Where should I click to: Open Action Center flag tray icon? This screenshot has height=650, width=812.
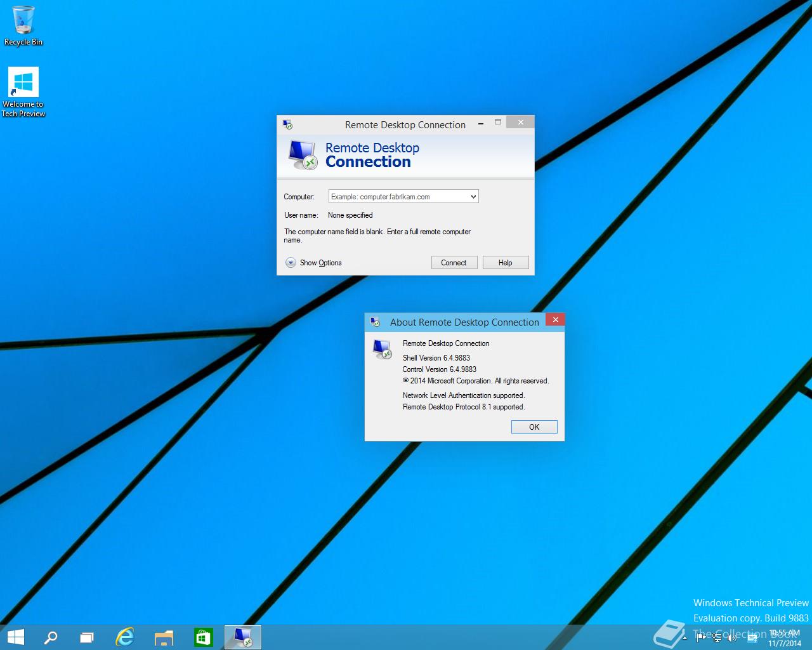[x=701, y=637]
